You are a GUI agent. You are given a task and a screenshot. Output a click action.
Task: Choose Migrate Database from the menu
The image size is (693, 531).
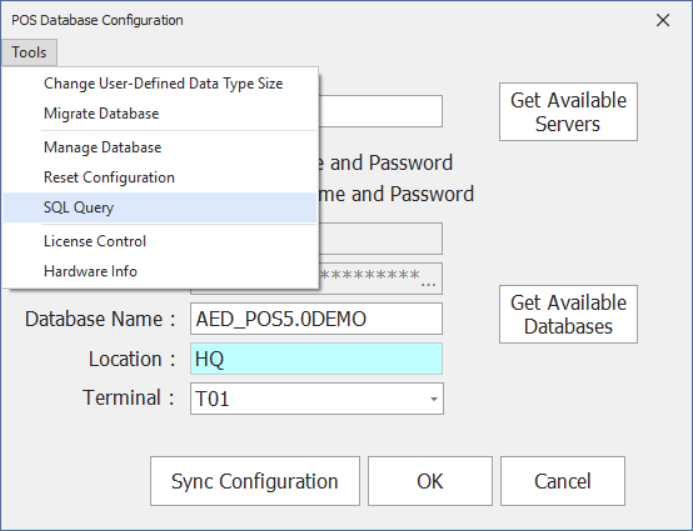pyautogui.click(x=101, y=114)
